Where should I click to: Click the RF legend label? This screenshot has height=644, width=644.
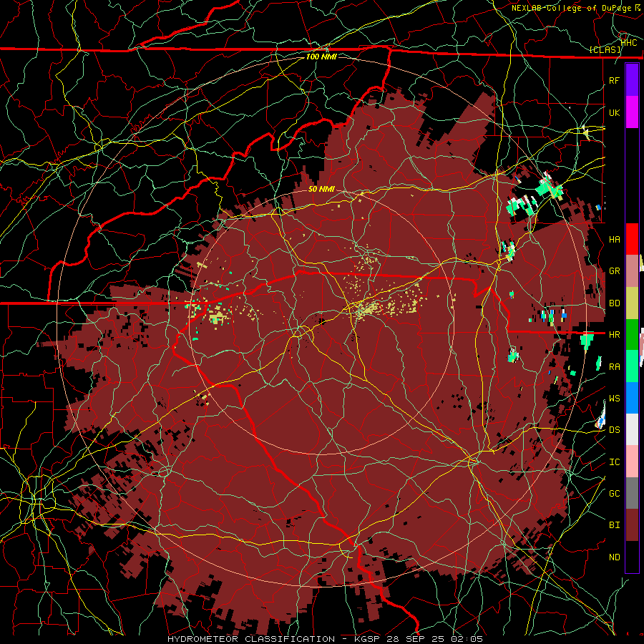(x=614, y=81)
